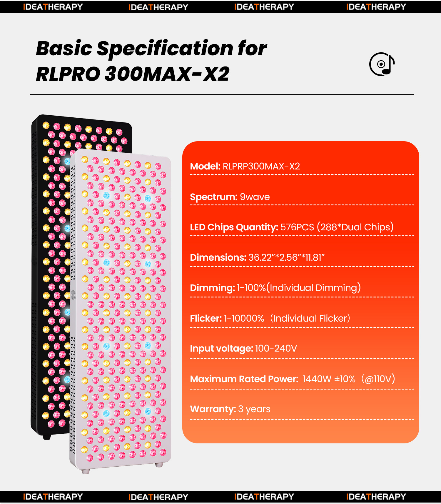This screenshot has width=441, height=504.
Task: Click the RLPRO 300MAX-X2 title line
Action: pos(132,74)
